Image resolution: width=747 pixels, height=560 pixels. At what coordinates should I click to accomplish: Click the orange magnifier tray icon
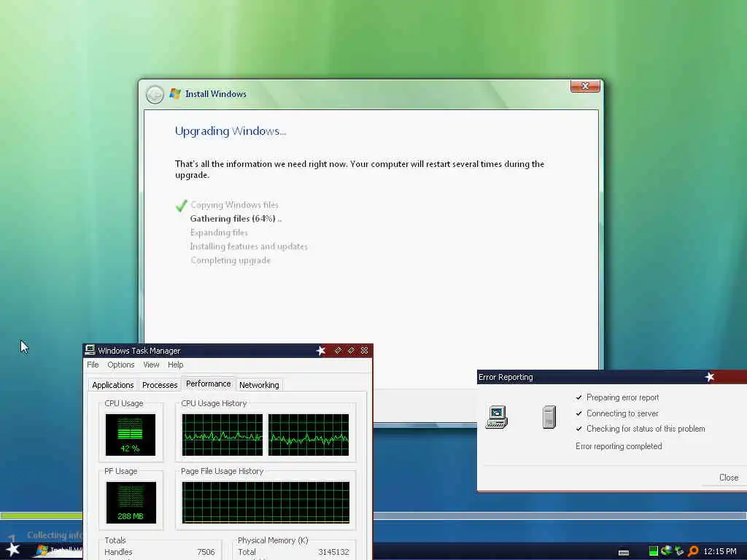(693, 551)
